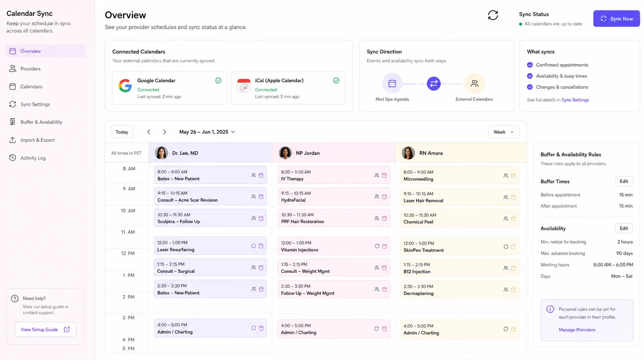Click calendar icon on Consult – Acne Scar Revision

tap(261, 196)
